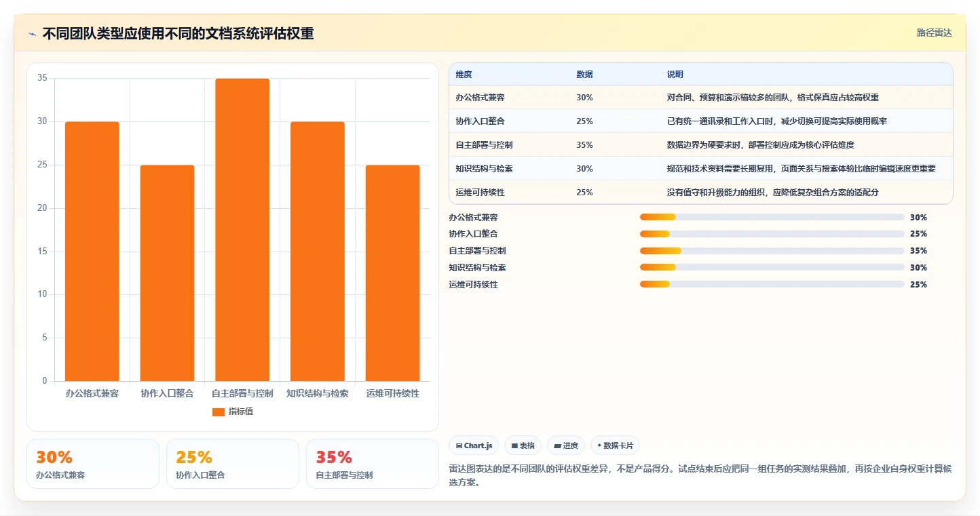Click the 协作入口整合 progress bar
Viewport: 980px width, 516px height.
[x=772, y=234]
